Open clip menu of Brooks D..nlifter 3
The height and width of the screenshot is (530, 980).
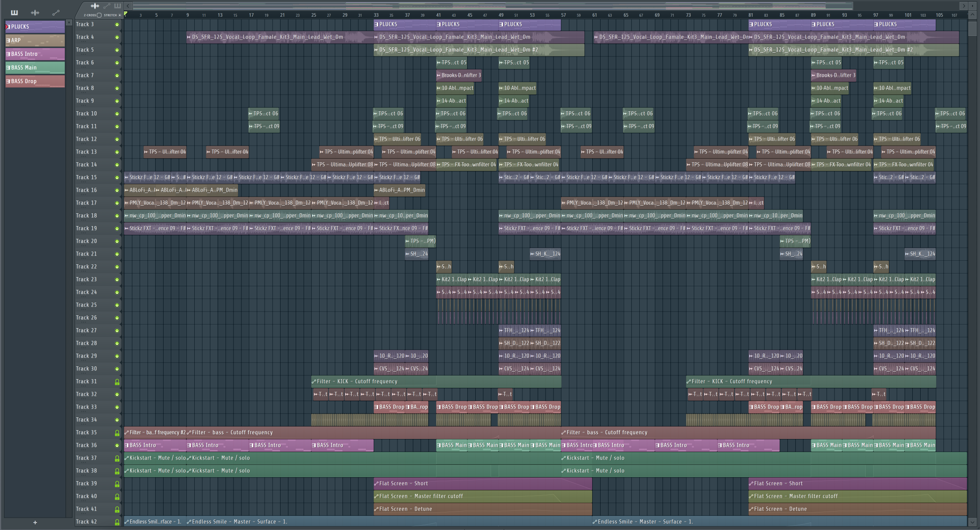pos(439,75)
